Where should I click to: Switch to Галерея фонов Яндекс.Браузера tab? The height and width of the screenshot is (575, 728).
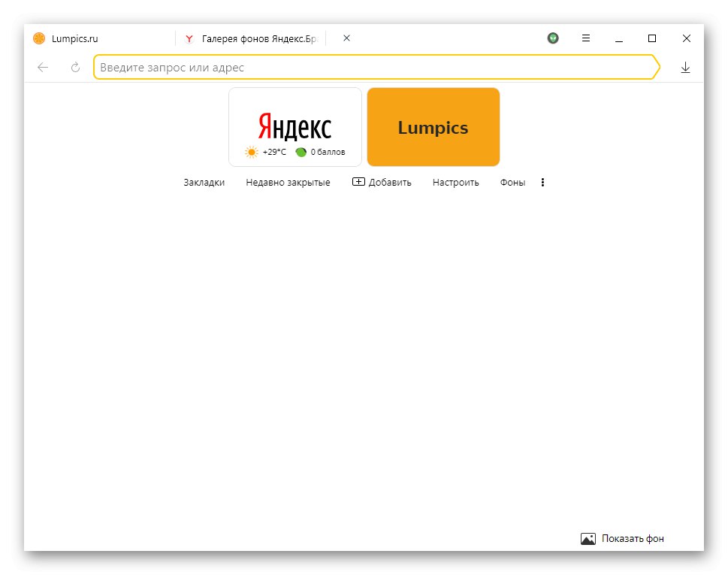[251, 38]
